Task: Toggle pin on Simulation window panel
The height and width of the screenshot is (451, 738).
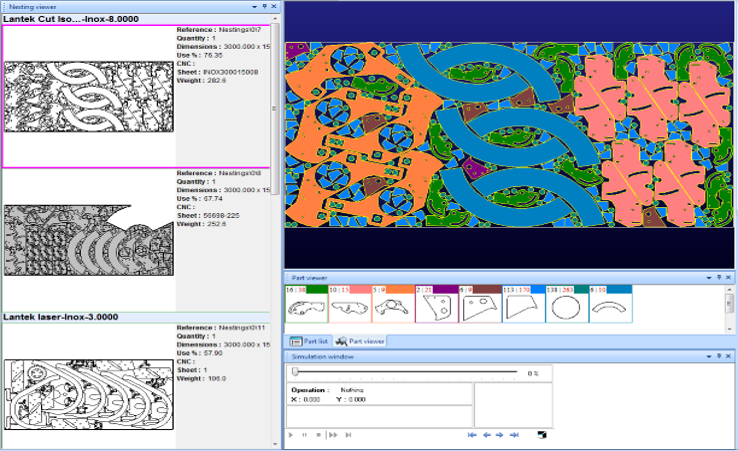Action: tap(721, 356)
